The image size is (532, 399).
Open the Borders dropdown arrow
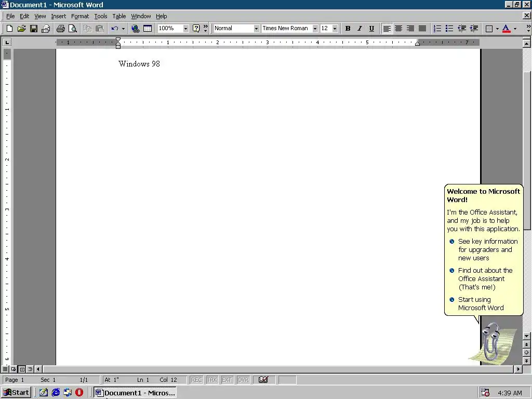[x=497, y=29]
